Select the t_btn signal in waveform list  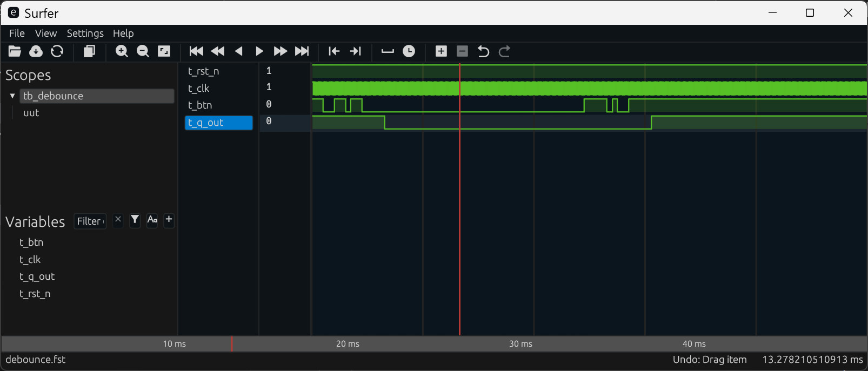point(200,105)
